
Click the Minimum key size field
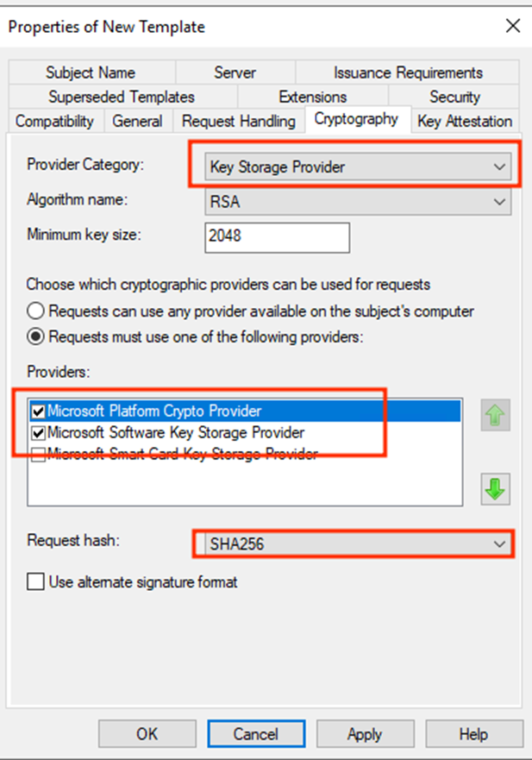(x=277, y=237)
